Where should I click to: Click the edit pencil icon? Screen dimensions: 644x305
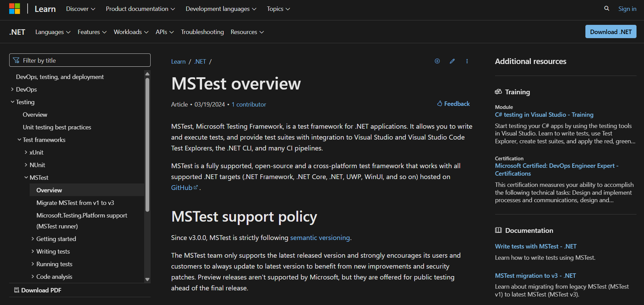pos(452,61)
